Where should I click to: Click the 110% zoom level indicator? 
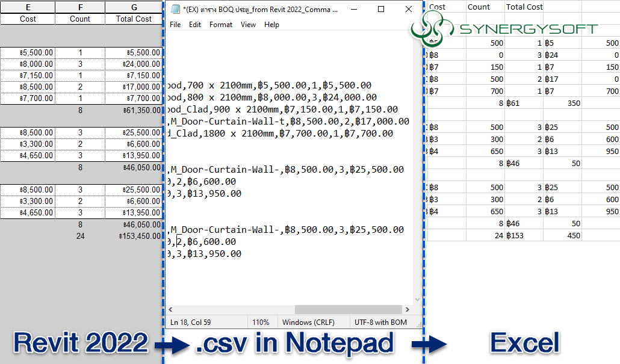click(x=262, y=322)
